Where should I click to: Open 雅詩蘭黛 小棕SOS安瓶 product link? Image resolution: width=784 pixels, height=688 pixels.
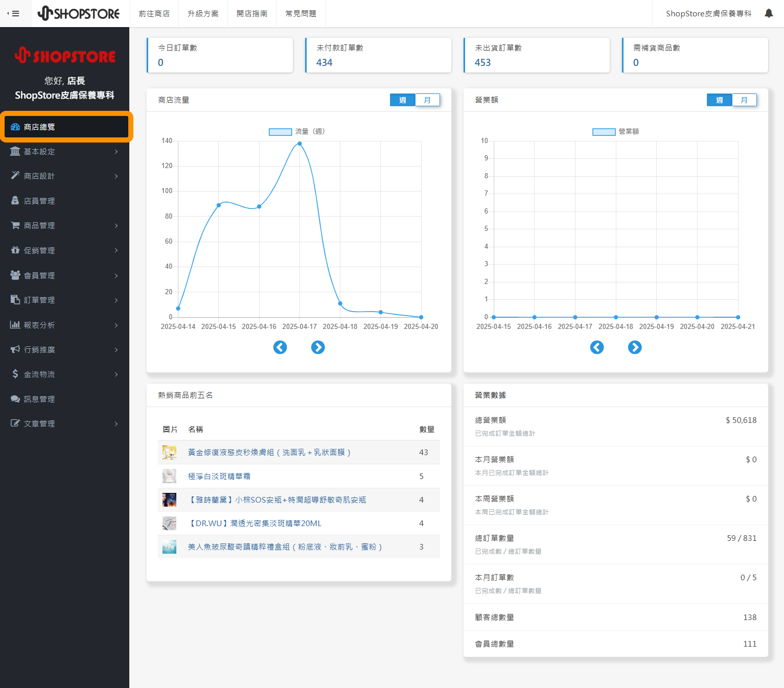pyautogui.click(x=277, y=500)
